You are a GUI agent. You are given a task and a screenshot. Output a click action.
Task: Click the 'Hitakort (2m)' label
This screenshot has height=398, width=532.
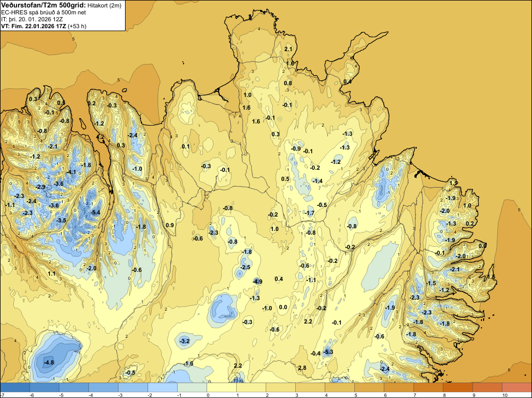pos(104,5)
